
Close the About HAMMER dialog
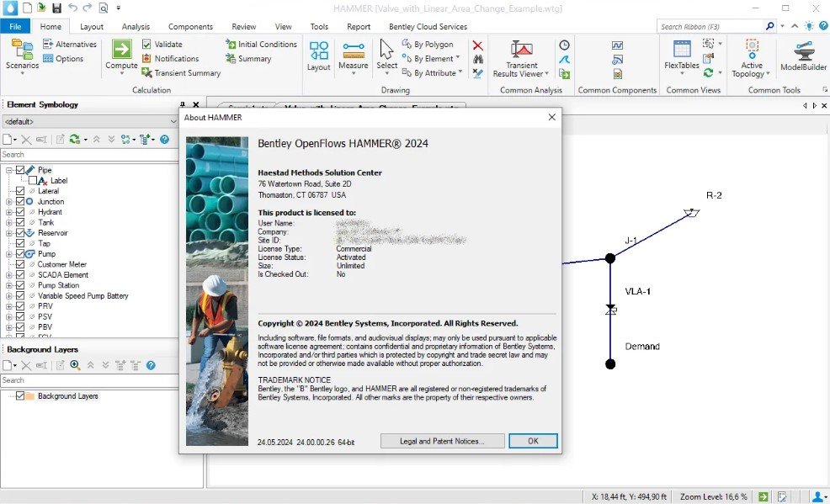coord(551,117)
